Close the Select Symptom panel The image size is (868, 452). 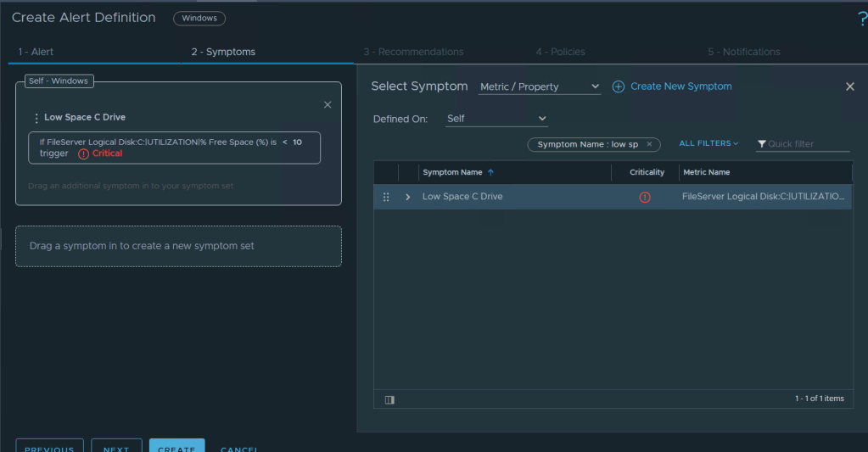[849, 86]
